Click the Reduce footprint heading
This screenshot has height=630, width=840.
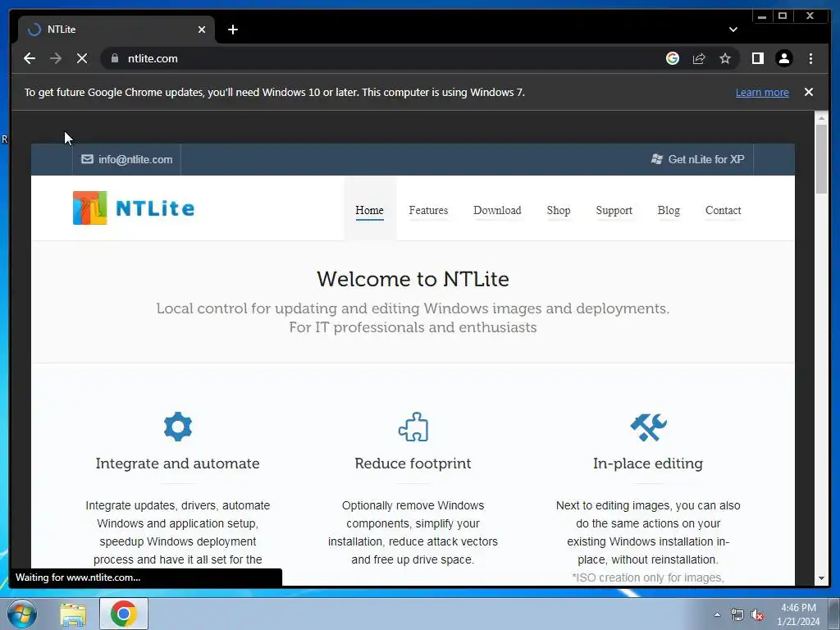(413, 463)
